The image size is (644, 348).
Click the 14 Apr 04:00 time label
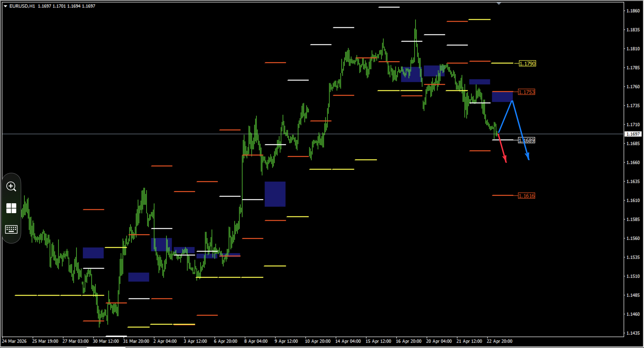348,341
